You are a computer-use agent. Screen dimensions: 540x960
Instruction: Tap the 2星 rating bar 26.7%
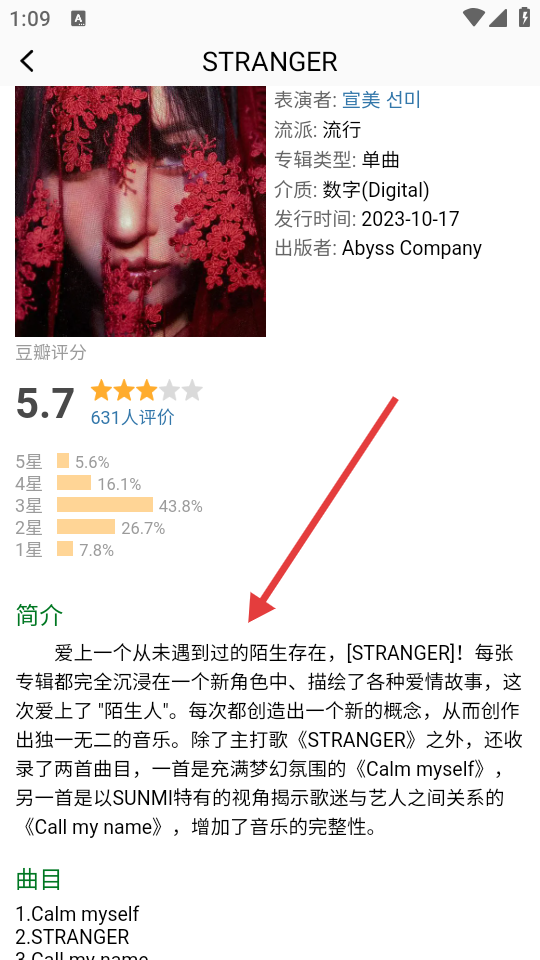coord(86,527)
